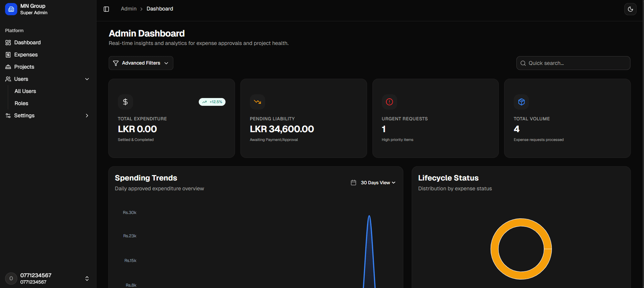This screenshot has width=644, height=288.
Task: Click the Rs.30k axis label
Action: click(x=130, y=213)
